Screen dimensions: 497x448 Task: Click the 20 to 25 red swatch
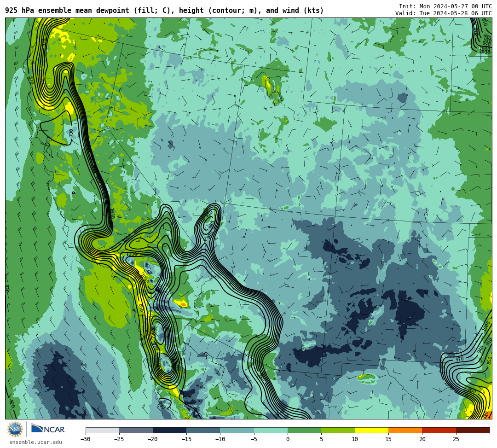[x=439, y=431]
